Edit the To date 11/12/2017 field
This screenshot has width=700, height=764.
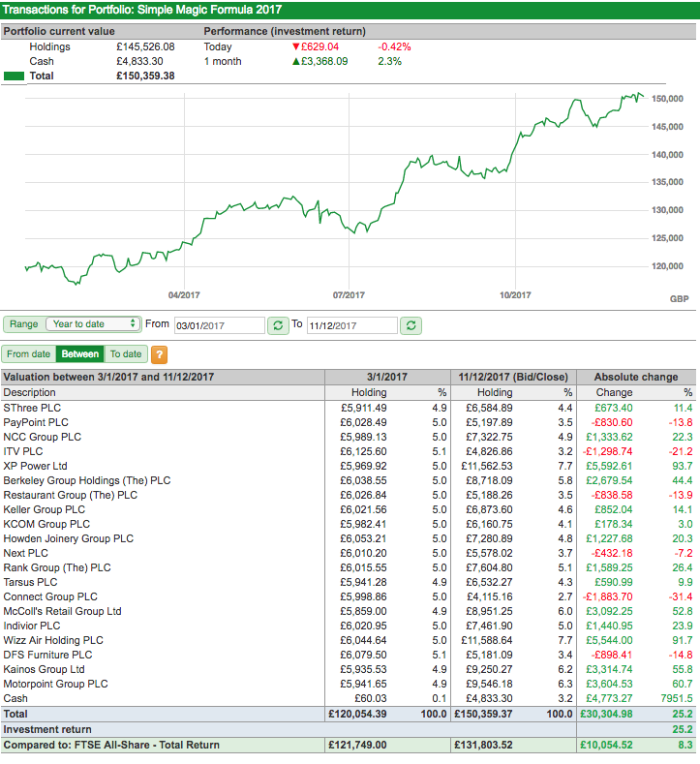352,325
